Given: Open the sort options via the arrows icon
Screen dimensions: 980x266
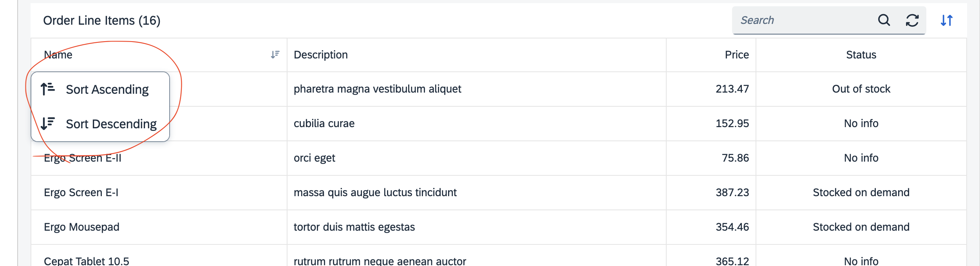Looking at the screenshot, I should coord(947,20).
